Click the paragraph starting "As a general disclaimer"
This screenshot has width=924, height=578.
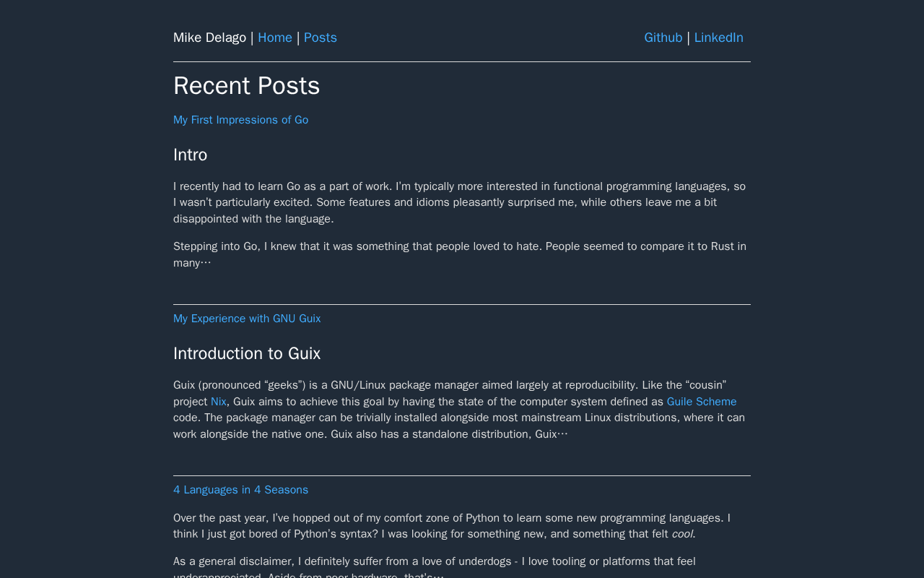(435, 569)
